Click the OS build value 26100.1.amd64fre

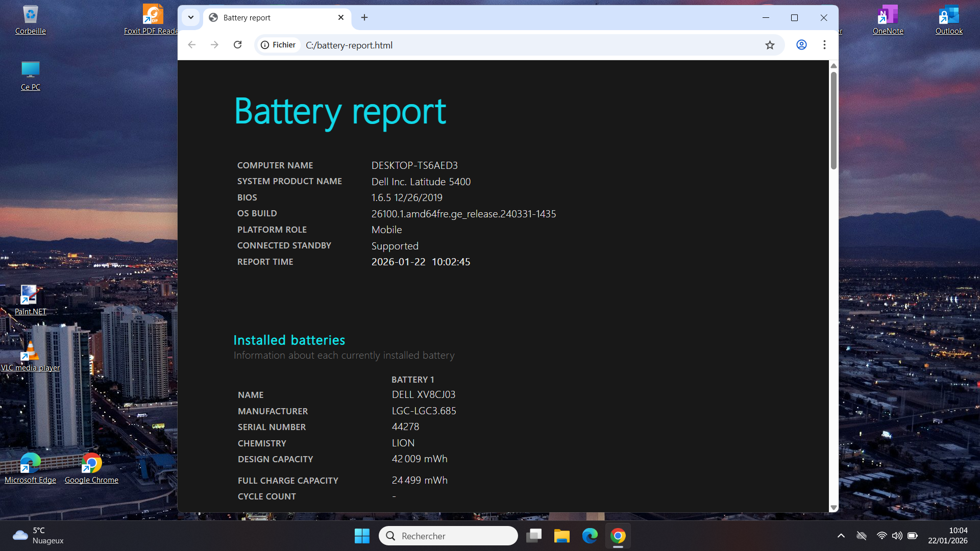pos(463,214)
